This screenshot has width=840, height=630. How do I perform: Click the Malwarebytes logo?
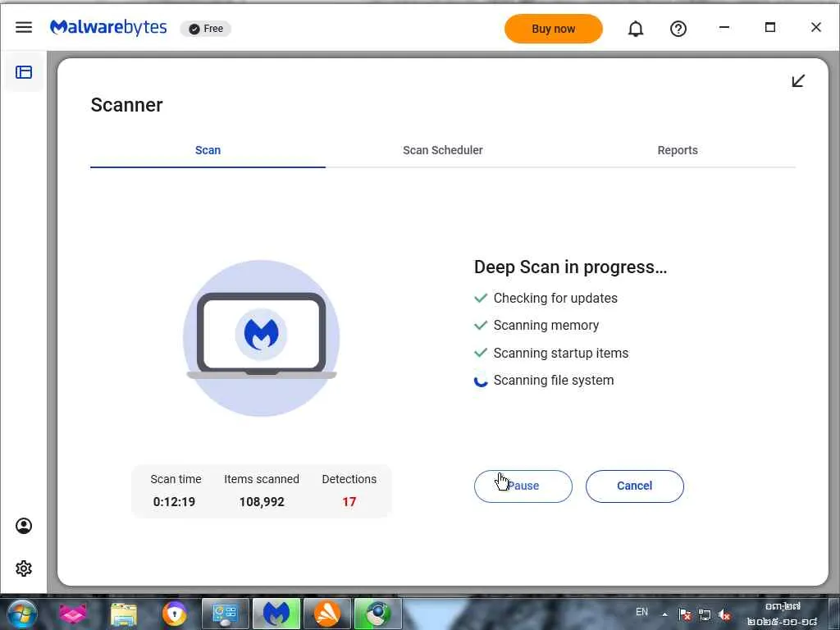(108, 27)
